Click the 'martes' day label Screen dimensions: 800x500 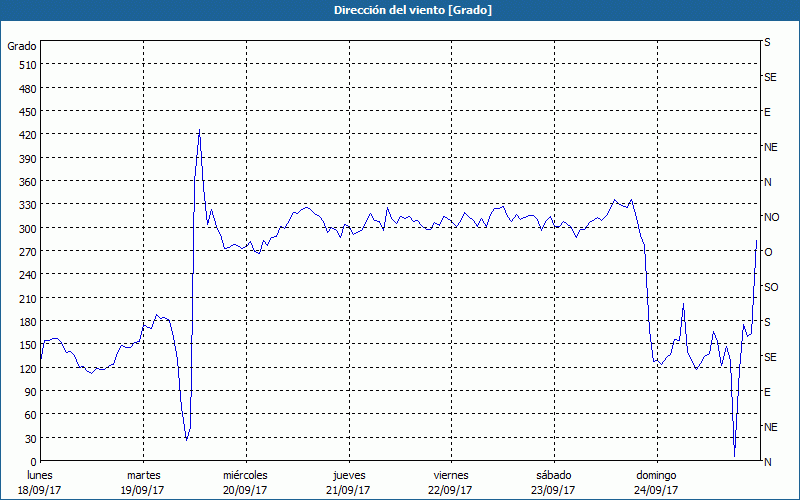(143, 475)
